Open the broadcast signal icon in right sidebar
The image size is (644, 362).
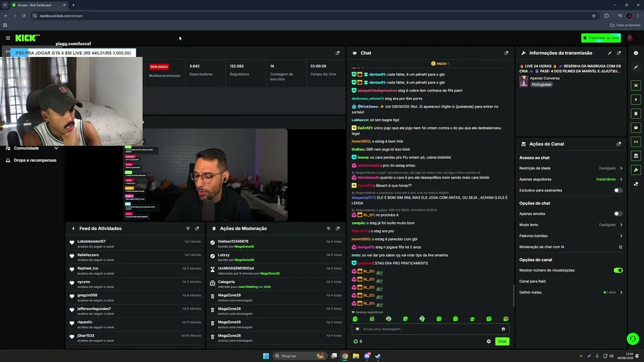636,142
